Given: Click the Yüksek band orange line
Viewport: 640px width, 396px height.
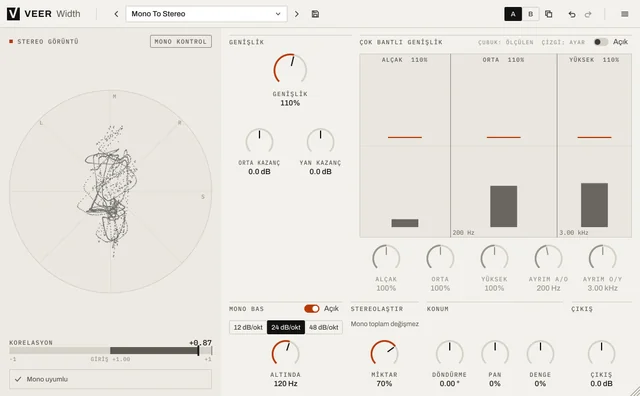Looking at the screenshot, I should coord(594,137).
